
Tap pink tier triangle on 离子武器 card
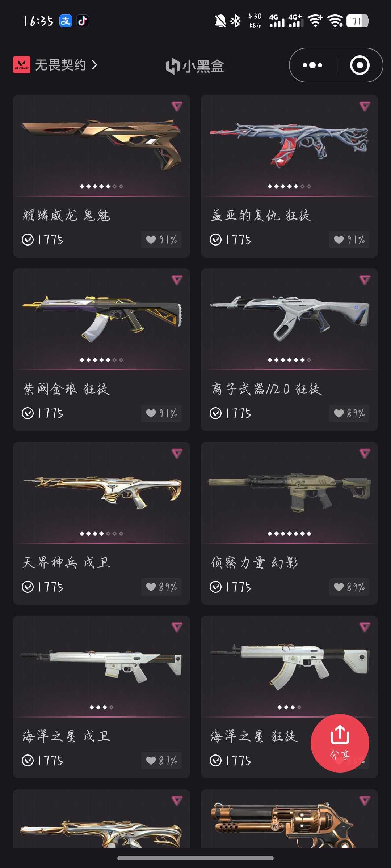(x=365, y=280)
